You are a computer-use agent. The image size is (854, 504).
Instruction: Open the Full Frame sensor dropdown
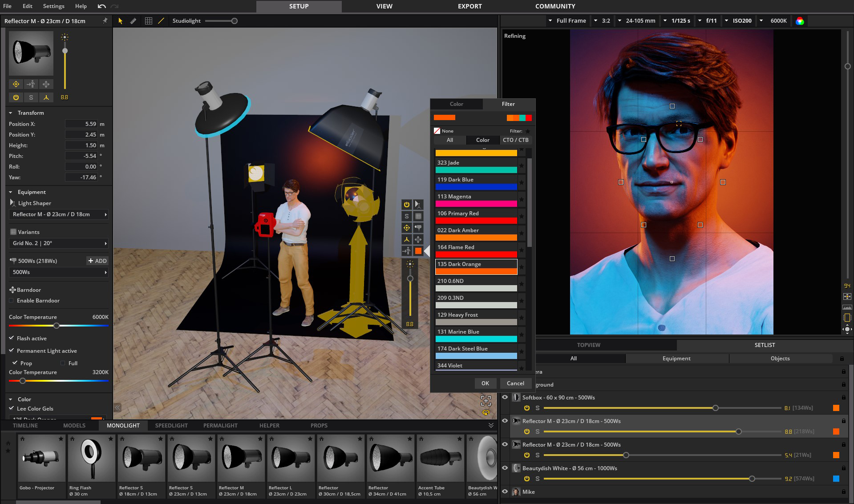click(567, 21)
